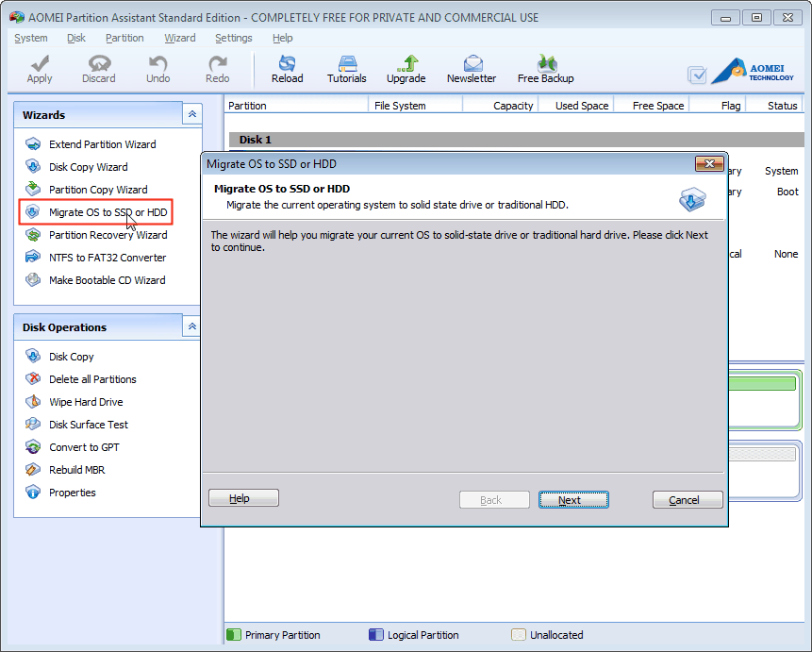The image size is (812, 652).
Task: Click the Wipe Hard Drive label
Action: [86, 402]
